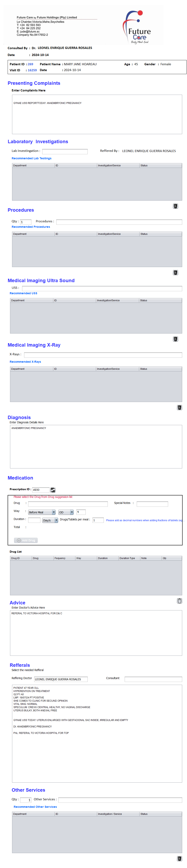Click the Special Notes text field
Viewport: 187px width, 868px height.
pos(152,504)
